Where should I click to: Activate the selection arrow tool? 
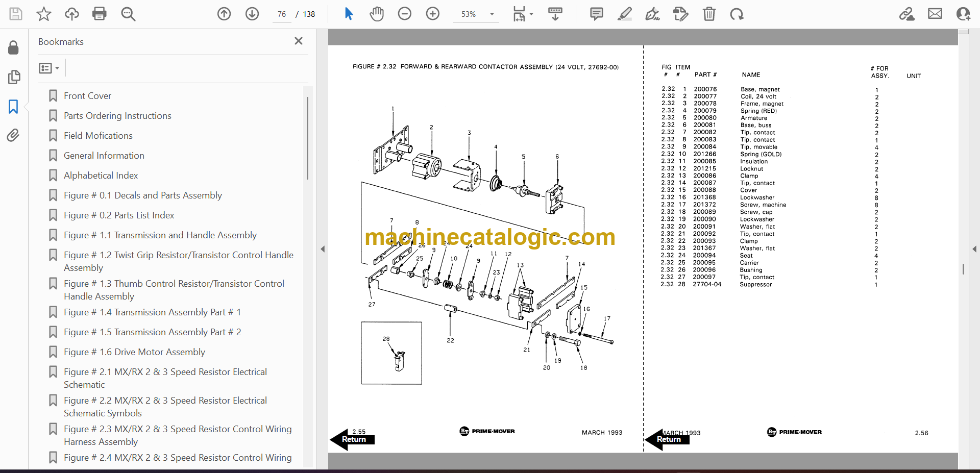[349, 14]
